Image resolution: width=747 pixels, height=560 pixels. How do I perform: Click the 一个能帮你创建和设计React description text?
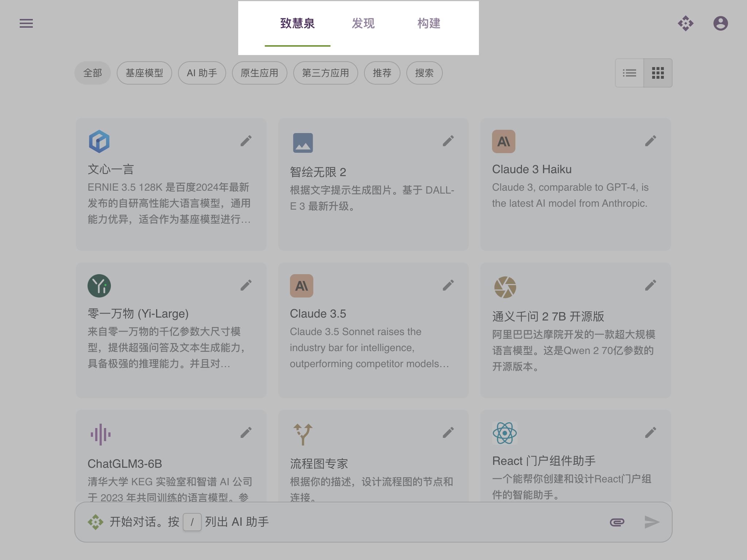tap(572, 487)
